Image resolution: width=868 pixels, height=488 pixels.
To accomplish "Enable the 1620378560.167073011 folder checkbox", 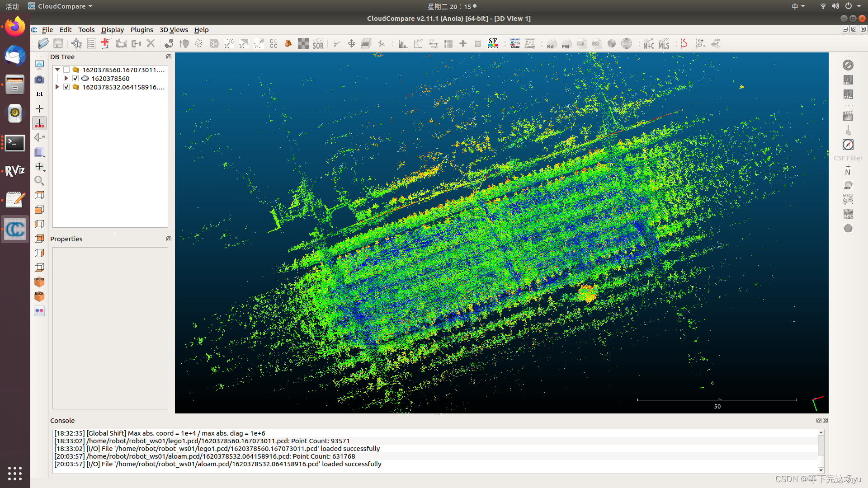I will point(66,70).
